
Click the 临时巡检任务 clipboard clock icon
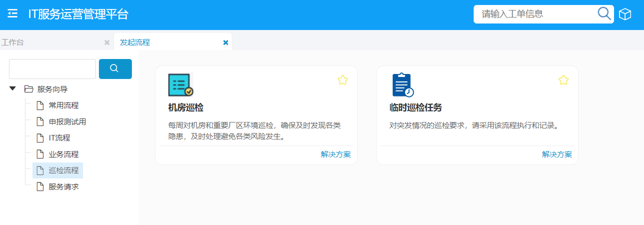(403, 85)
